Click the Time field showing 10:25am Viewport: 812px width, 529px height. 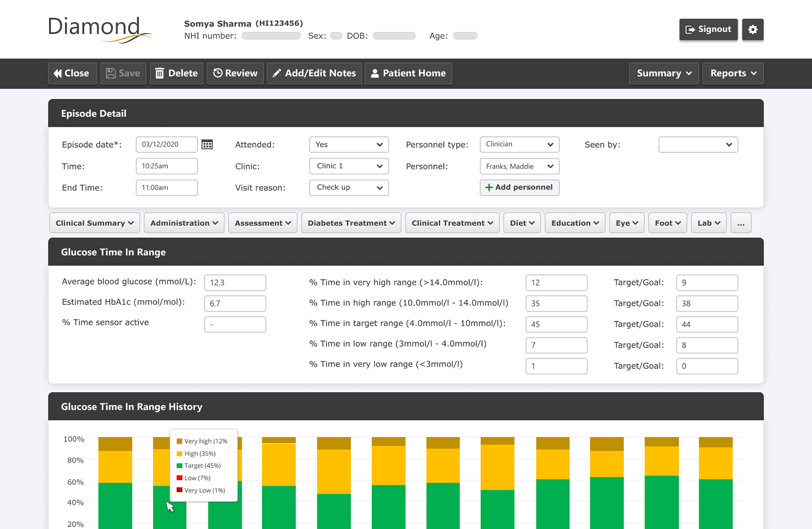pos(167,166)
